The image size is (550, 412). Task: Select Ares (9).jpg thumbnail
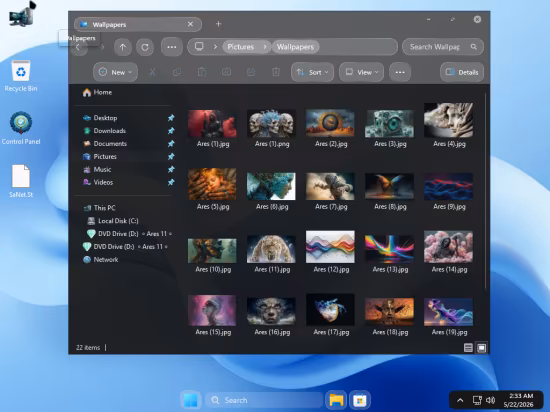pos(449,191)
